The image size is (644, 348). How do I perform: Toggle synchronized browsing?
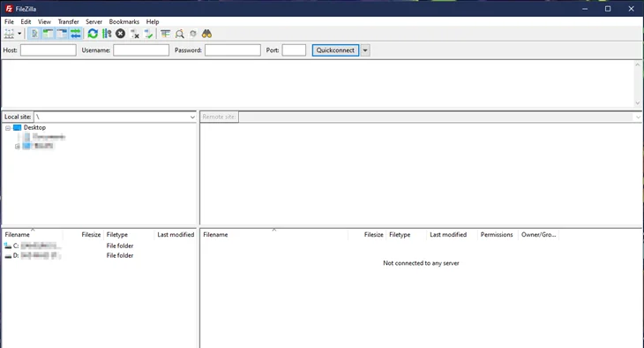click(x=193, y=34)
